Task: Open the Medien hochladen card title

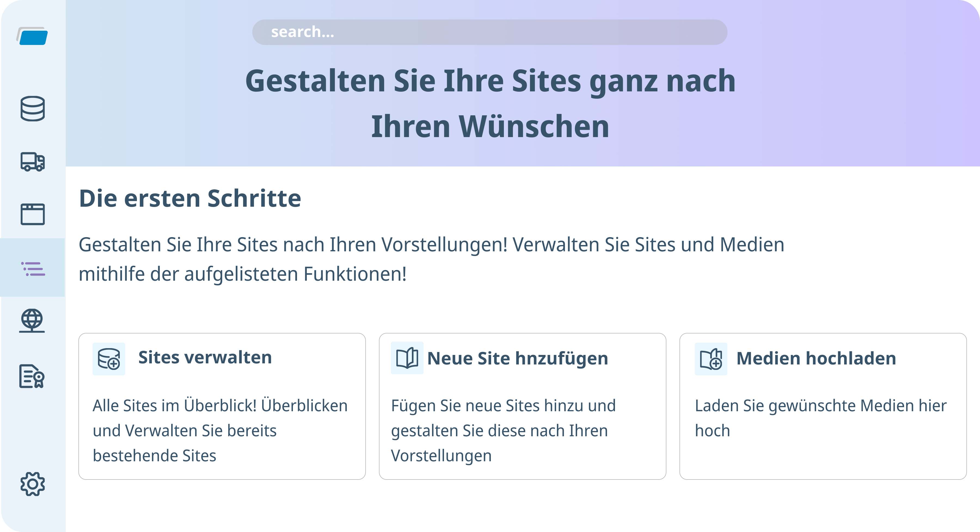Action: click(816, 358)
